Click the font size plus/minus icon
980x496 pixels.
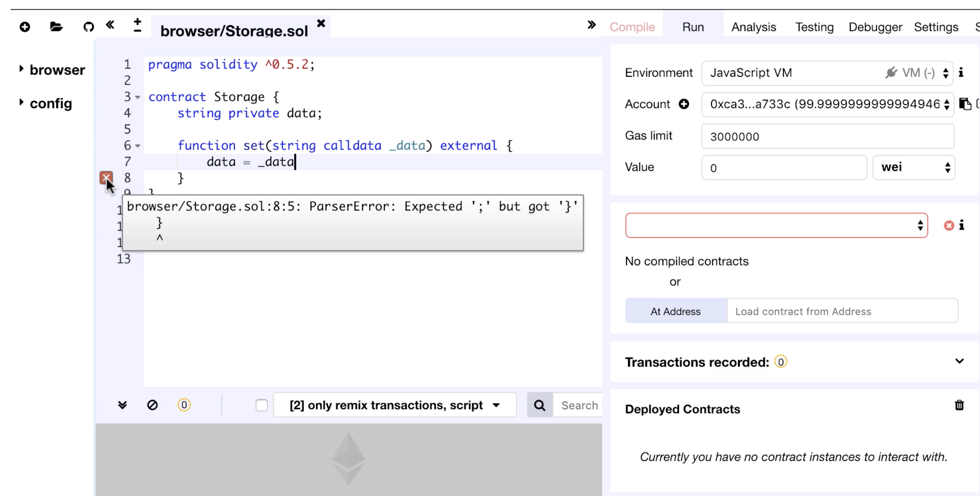click(137, 26)
